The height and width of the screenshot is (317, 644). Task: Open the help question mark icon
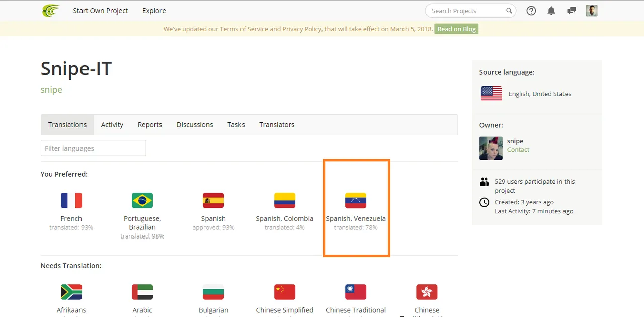point(531,11)
